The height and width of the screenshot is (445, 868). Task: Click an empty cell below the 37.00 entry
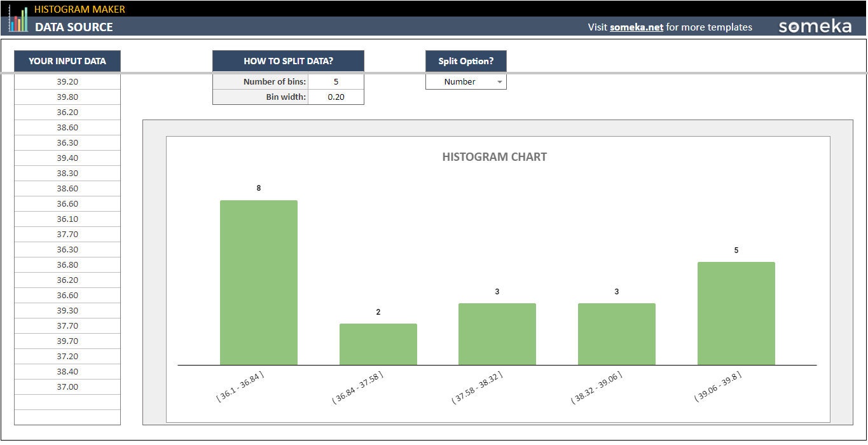(x=67, y=402)
